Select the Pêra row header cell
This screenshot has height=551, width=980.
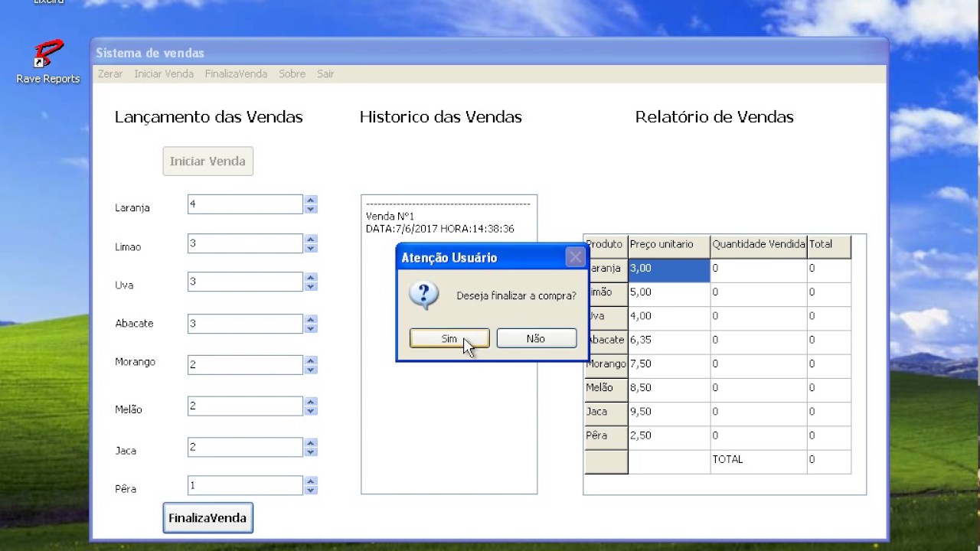[606, 437]
